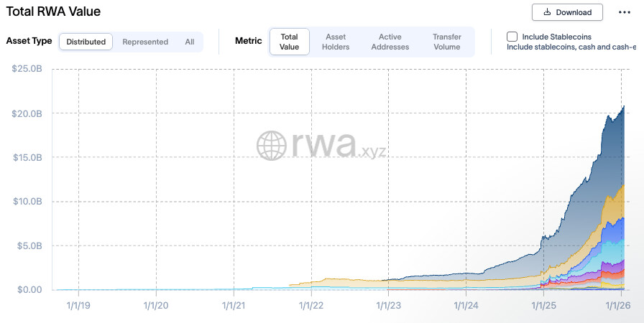Viewport: 644px width, 323px height.
Task: Click the rwa.xyz globe watermark icon
Action: click(272, 146)
